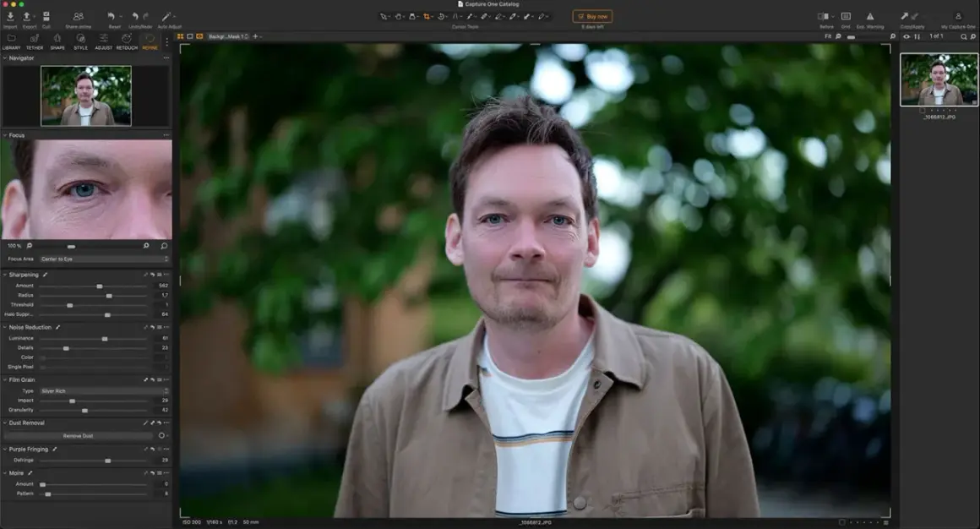The width and height of the screenshot is (980, 529).
Task: Collapse the Dust Removal panel
Action: click(5, 423)
